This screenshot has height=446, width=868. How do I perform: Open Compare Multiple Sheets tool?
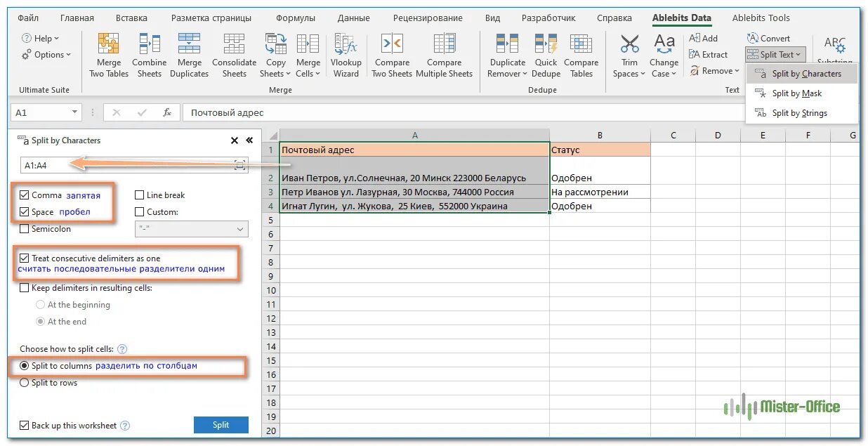[445, 55]
